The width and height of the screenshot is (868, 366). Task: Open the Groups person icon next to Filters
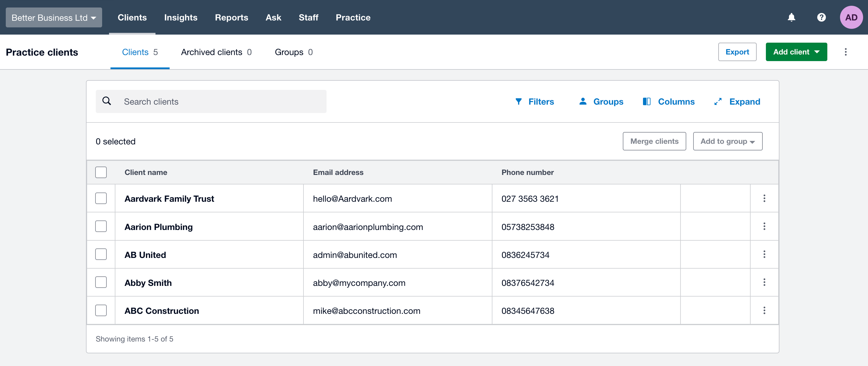[x=583, y=101]
